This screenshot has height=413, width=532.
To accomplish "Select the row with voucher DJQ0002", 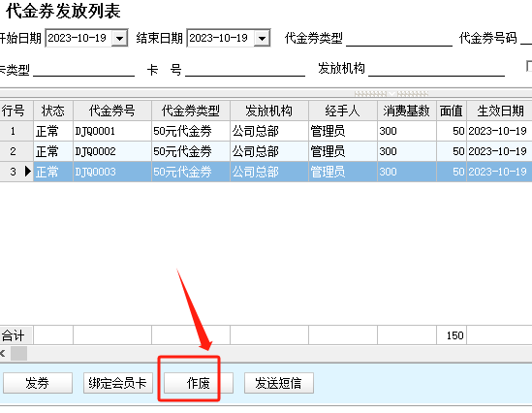I will point(266,151).
